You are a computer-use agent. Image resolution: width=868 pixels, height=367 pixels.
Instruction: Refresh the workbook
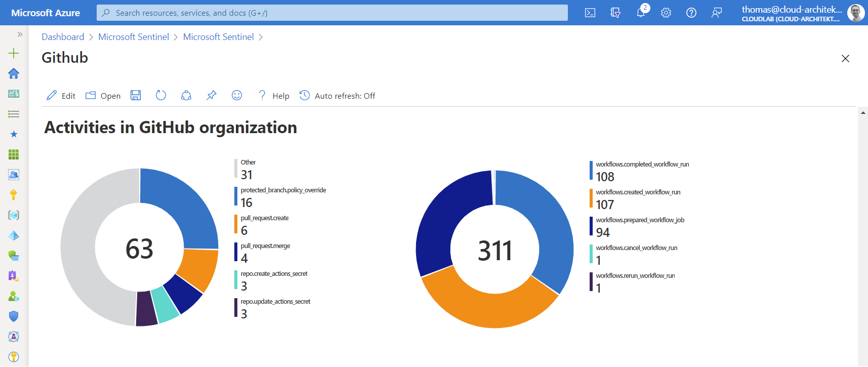(161, 95)
